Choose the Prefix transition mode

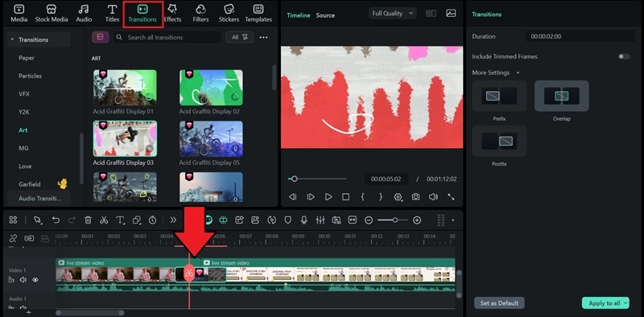pos(499,96)
